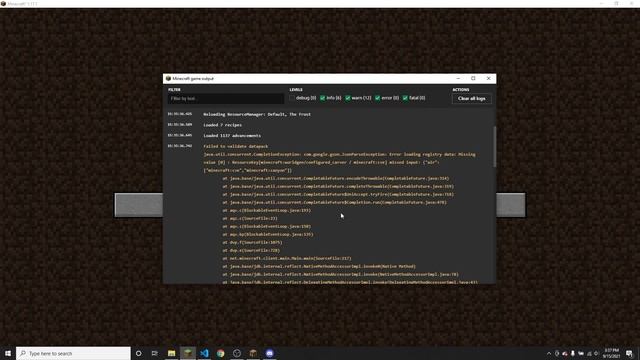Switch to Minecraft Launcher grass block icon
Screen dimensions: 640x360
click(188, 353)
